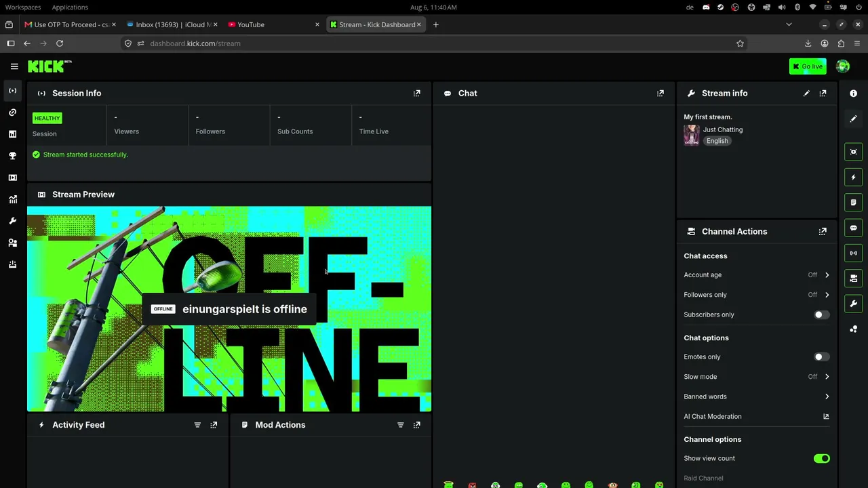Edit the Stream info with pencil icon
Image resolution: width=868 pixels, height=488 pixels.
tap(806, 94)
